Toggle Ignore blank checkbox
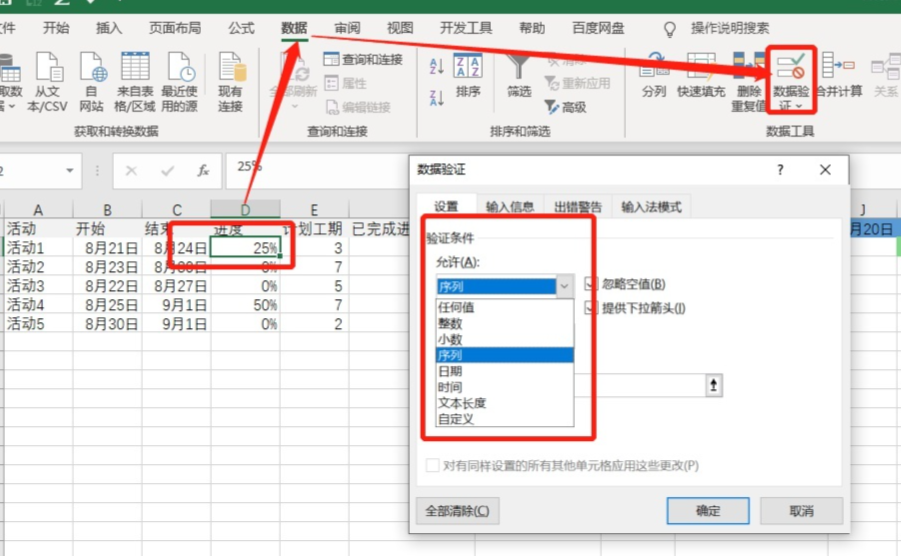The width and height of the screenshot is (901, 556). pyautogui.click(x=591, y=284)
